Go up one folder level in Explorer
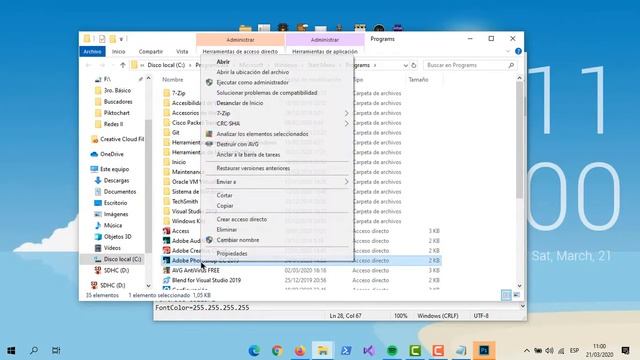640x360 pixels. point(123,65)
